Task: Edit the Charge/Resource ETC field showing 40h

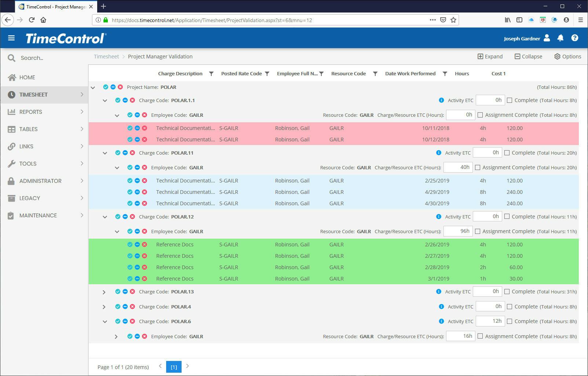Action: tap(458, 167)
